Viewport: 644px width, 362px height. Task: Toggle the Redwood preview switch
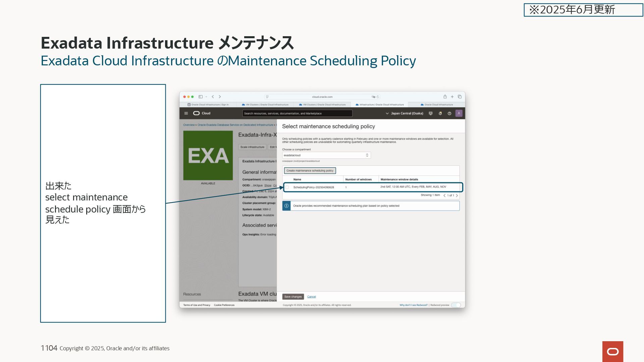click(456, 305)
